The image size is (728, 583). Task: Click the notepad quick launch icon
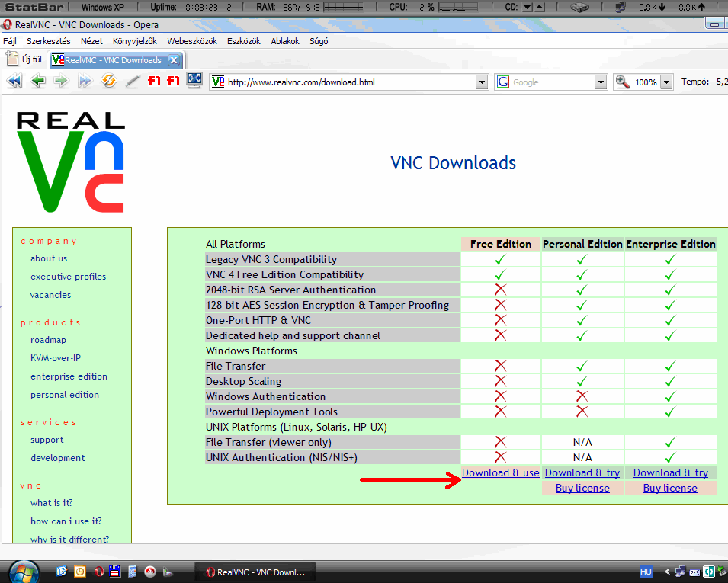point(133,572)
